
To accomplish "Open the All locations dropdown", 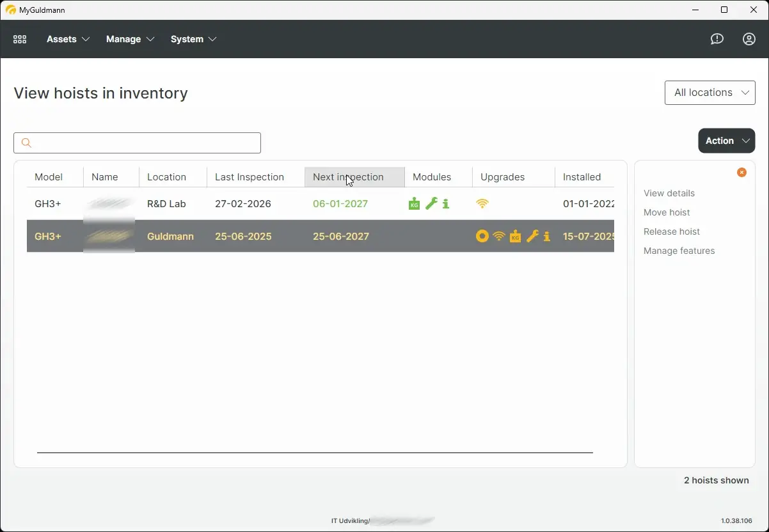I will [x=710, y=93].
